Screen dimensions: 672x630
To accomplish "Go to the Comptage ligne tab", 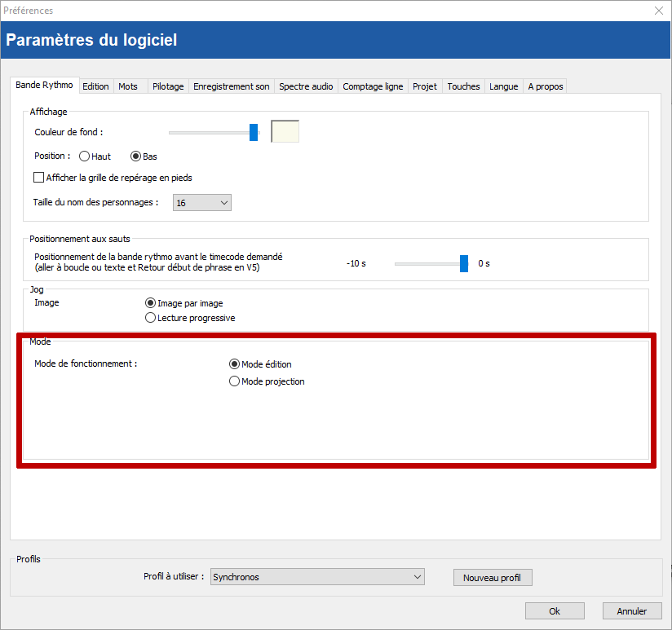I will tap(373, 86).
